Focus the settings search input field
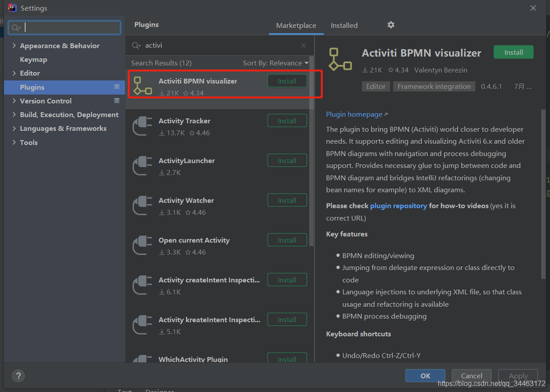Image resolution: width=550 pixels, height=392 pixels. 64,27
